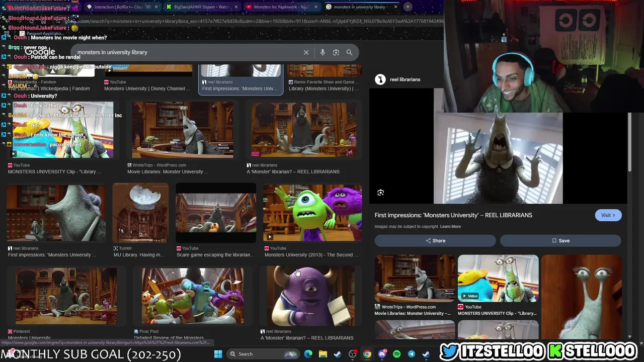Close the Monsters Inc Paperwork YouTube tab
The image size is (644, 362).
[316, 7]
